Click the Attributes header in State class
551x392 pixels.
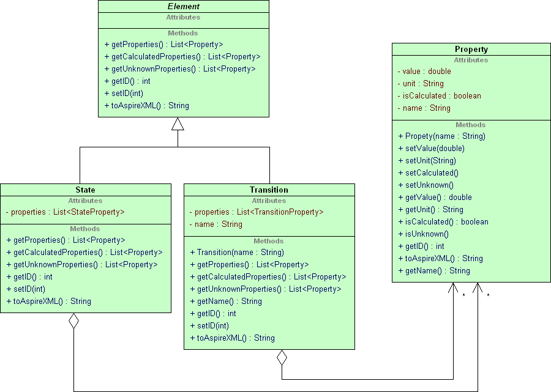click(x=85, y=201)
